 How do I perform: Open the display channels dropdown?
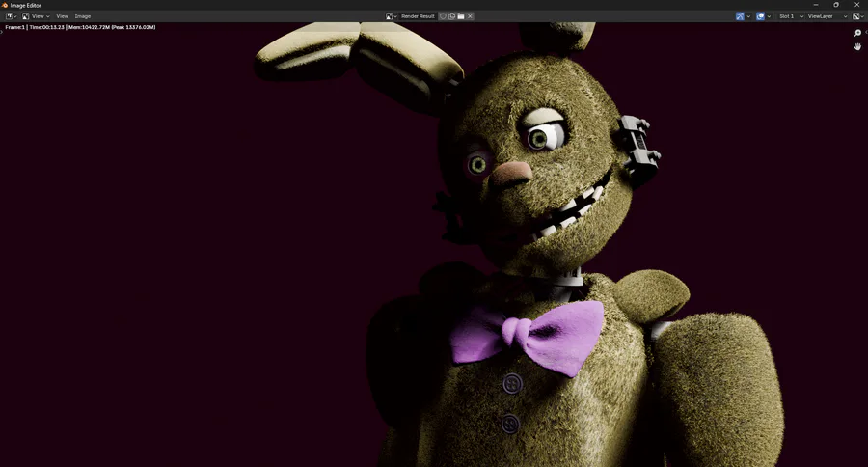(x=858, y=16)
